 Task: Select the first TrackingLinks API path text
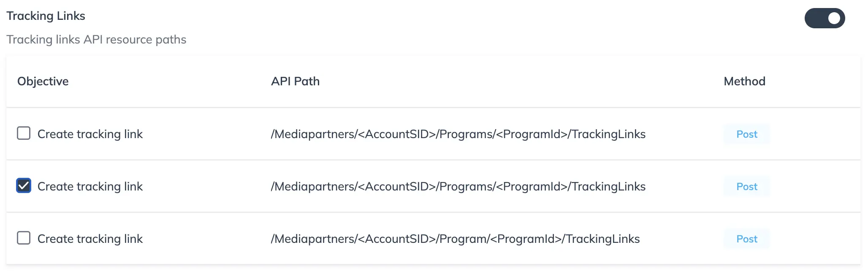click(458, 134)
